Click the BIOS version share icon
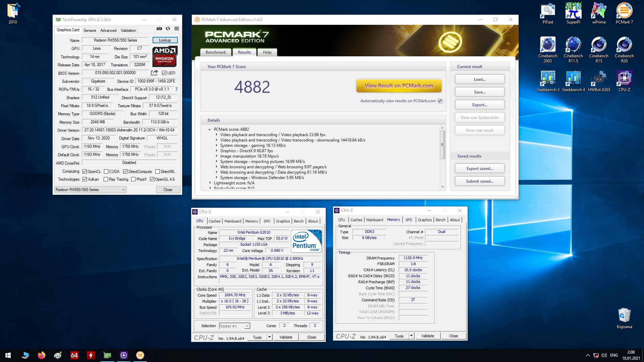This screenshot has width=644, height=362. coord(154,73)
